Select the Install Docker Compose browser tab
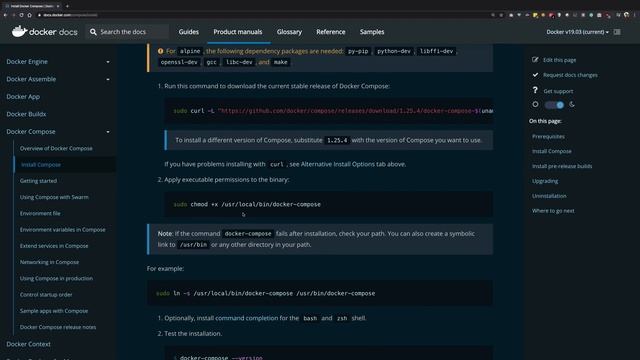The image size is (640, 360). click(x=32, y=6)
